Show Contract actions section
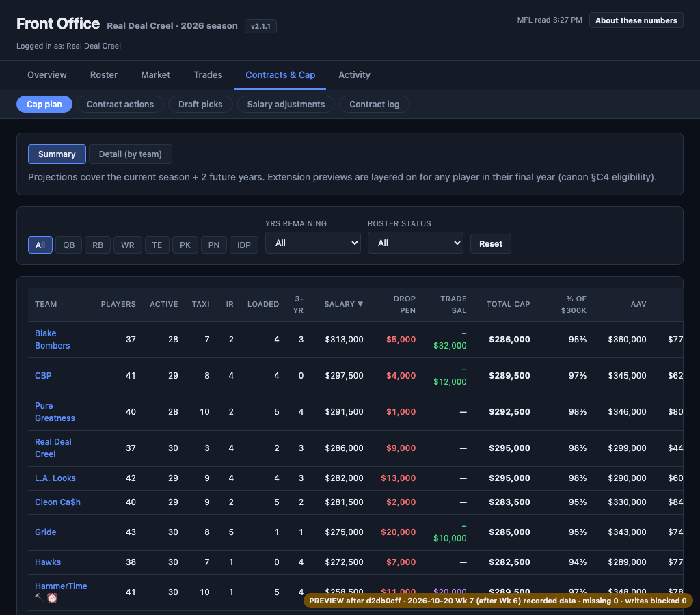The image size is (700, 615). [x=120, y=105]
